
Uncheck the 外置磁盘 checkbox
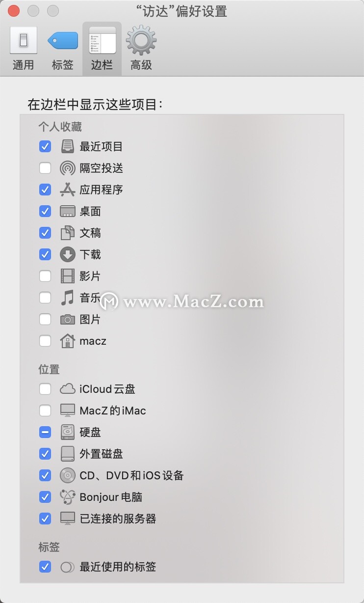(45, 454)
